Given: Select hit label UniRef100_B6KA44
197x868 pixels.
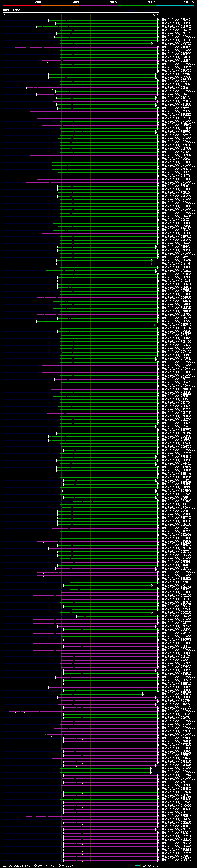Looking at the screenshot, I should [176, 88].
